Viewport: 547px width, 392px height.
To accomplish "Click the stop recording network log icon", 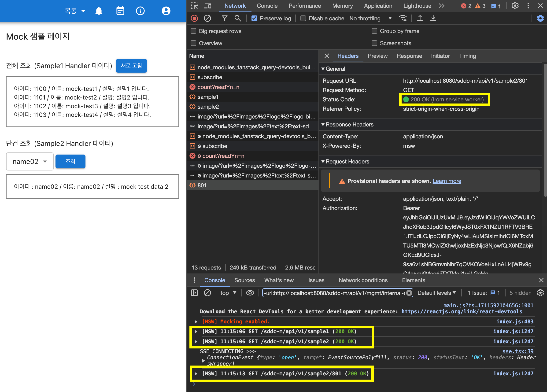I will click(194, 18).
